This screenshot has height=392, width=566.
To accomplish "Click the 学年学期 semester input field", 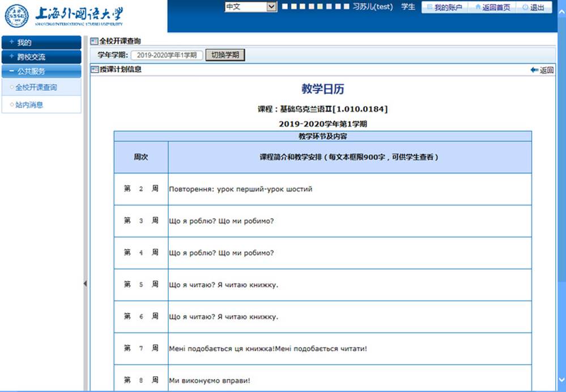I will [x=167, y=55].
